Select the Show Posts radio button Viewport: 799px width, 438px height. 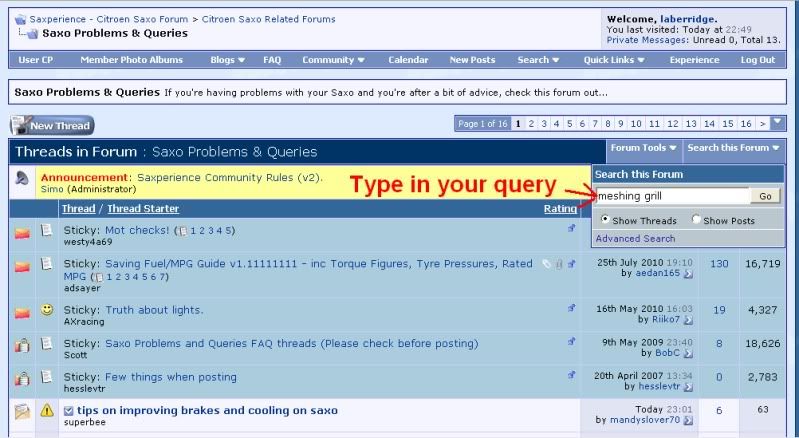[696, 220]
